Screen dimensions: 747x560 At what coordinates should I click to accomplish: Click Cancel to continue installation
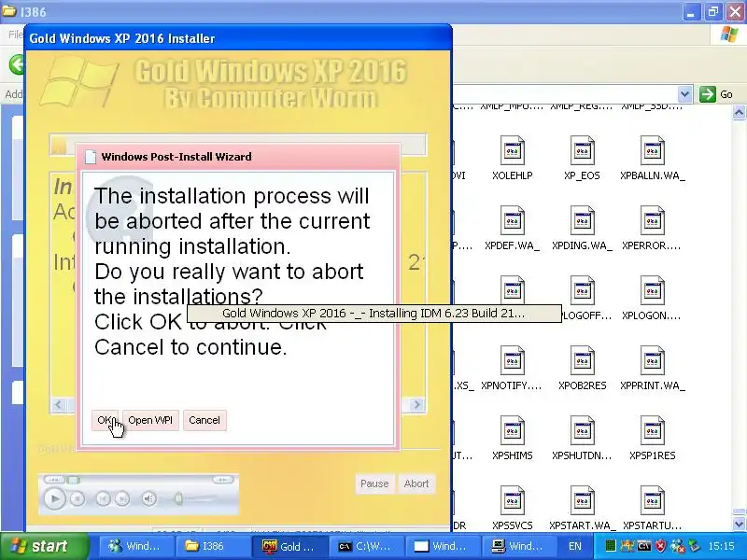[204, 420]
